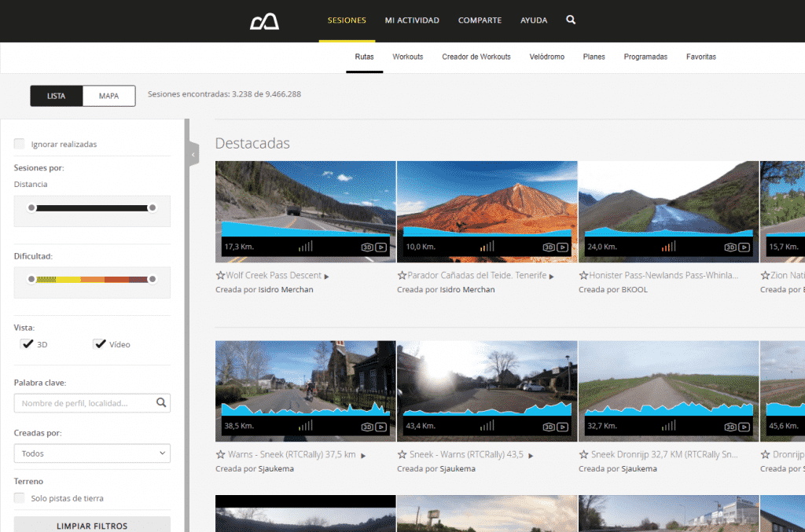
Task: Open MI ACTIVIDAD menu
Action: 412,20
